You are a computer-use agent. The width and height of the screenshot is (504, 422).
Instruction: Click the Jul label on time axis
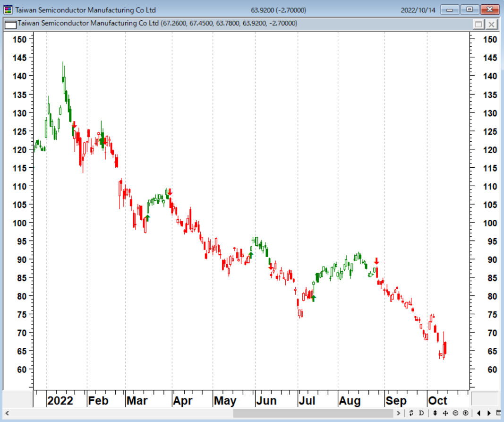tap(307, 401)
